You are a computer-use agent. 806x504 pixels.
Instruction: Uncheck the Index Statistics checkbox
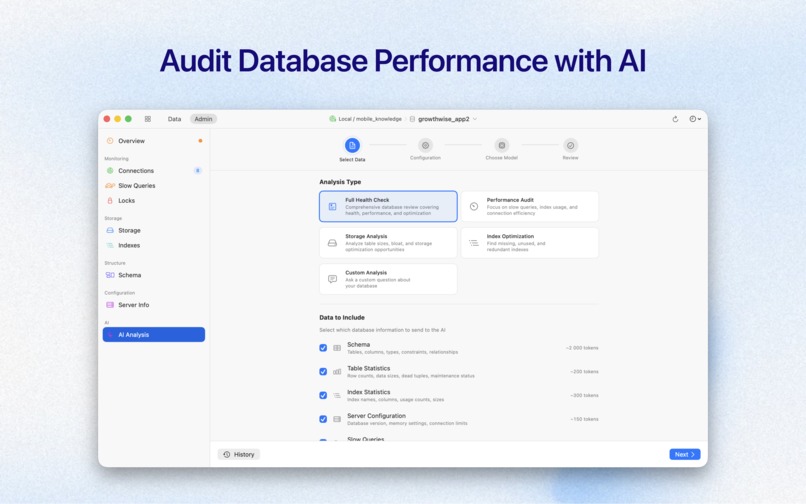[323, 395]
